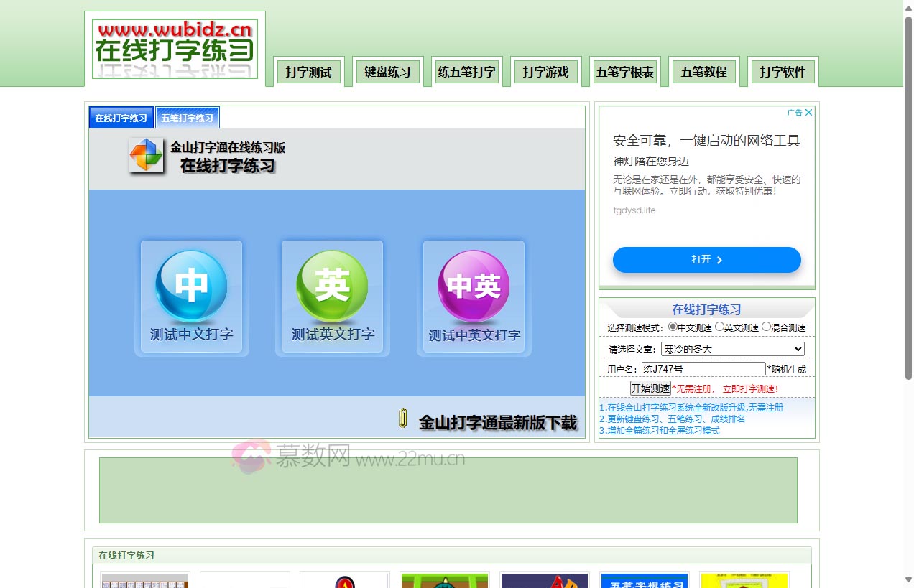Close the ad with the X icon

pyautogui.click(x=808, y=113)
